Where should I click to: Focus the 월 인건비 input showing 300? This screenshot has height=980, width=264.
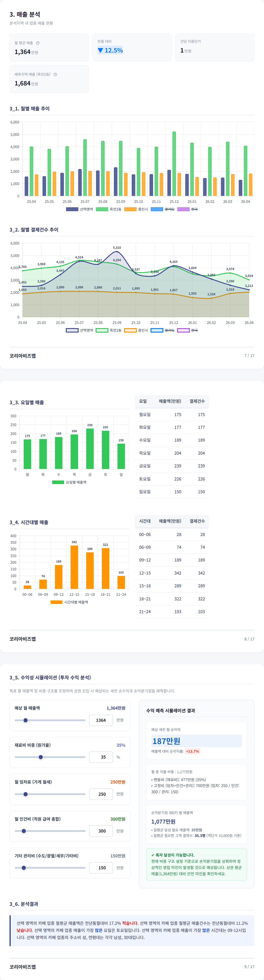[101, 831]
